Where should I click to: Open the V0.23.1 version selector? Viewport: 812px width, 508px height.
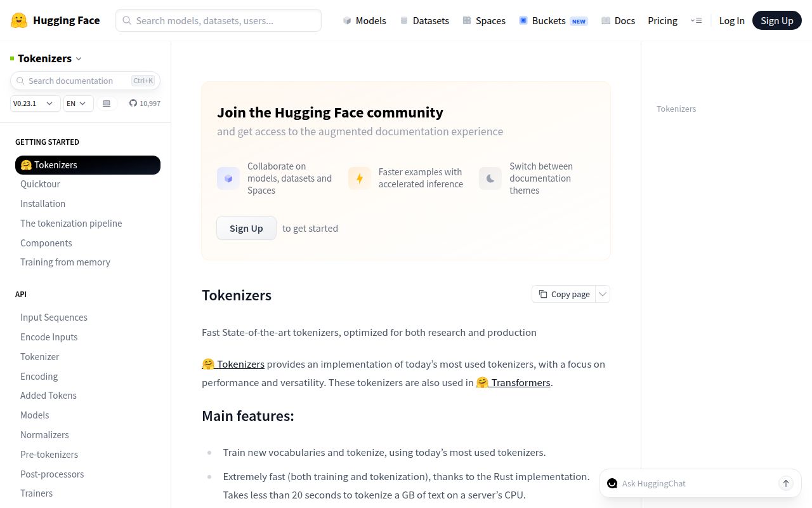point(36,104)
